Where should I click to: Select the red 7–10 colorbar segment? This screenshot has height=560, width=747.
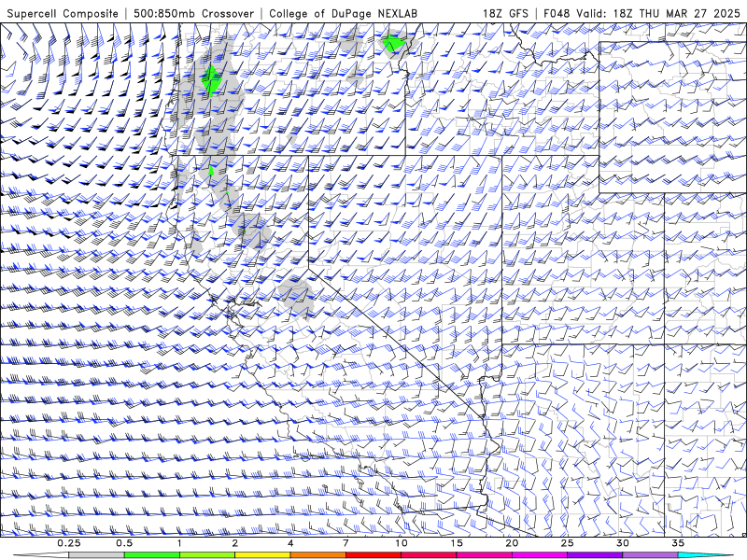coord(373,555)
